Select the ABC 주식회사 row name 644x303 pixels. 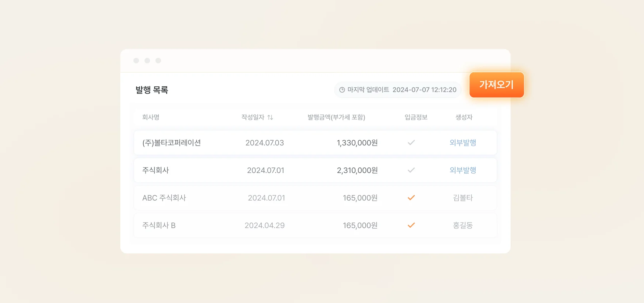tap(164, 198)
